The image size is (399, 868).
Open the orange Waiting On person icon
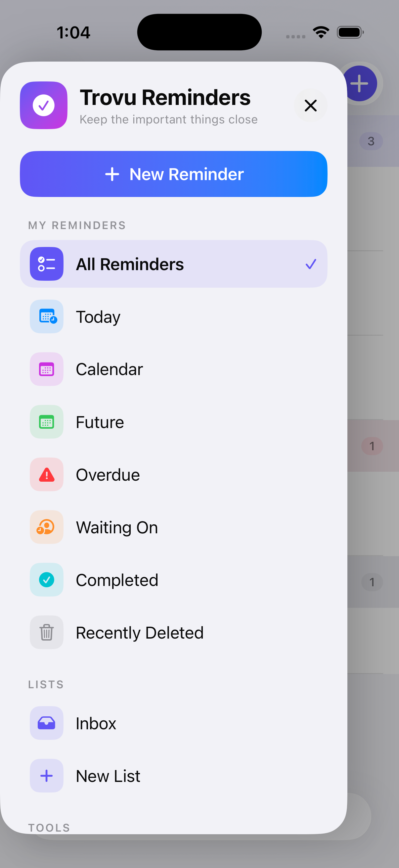[47, 527]
